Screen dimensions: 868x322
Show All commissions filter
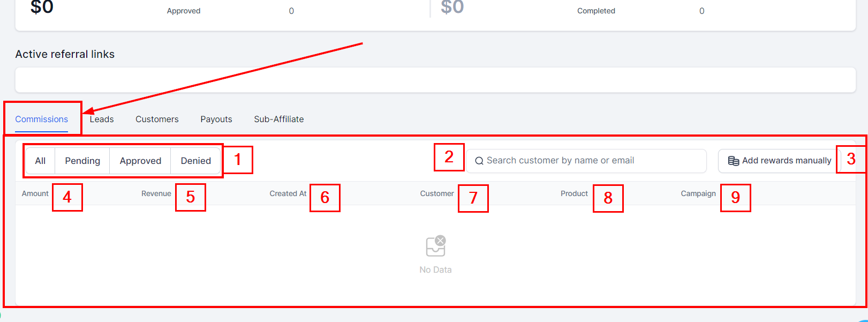click(40, 161)
